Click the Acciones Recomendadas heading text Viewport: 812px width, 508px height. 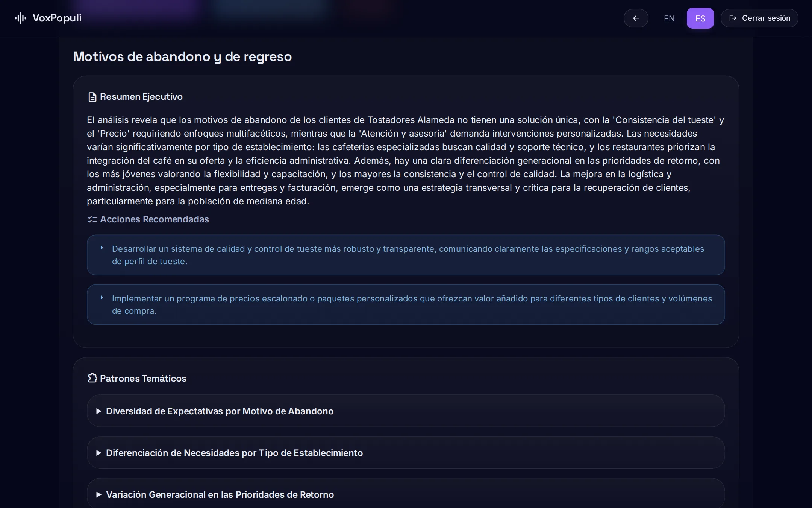[155, 219]
